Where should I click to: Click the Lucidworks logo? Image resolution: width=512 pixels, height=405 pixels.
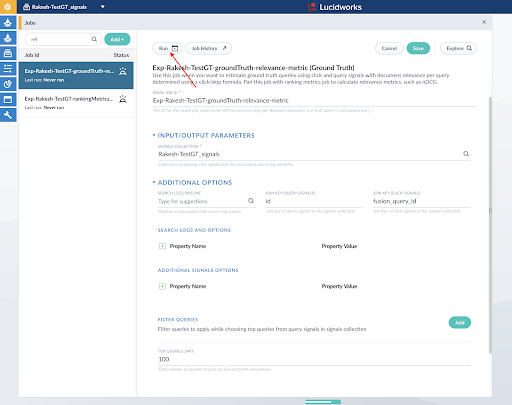334,7
